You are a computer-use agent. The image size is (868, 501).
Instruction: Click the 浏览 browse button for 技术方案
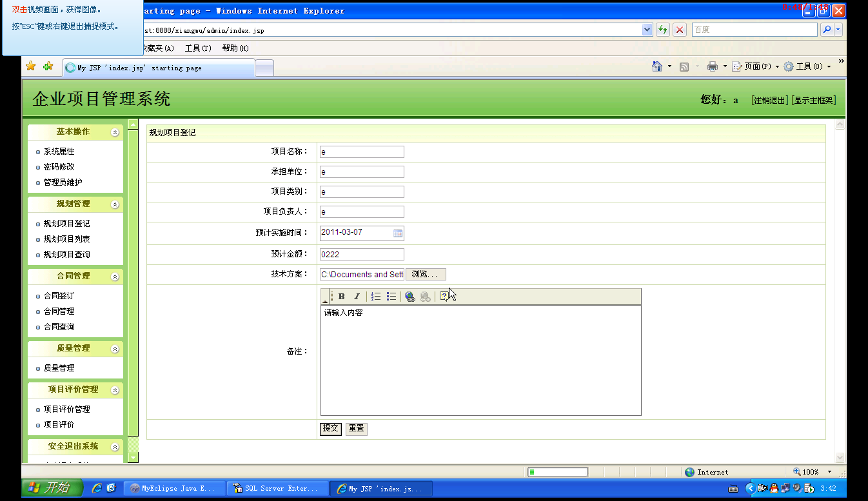426,275
